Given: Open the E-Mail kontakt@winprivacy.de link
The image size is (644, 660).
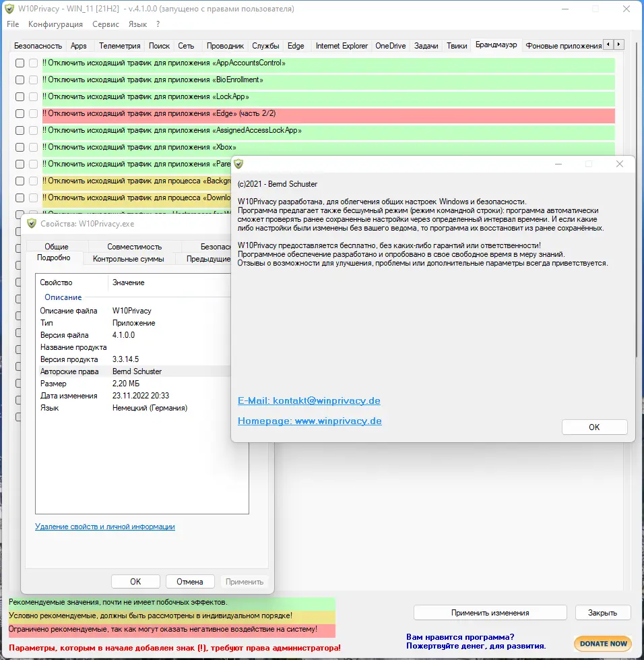Looking at the screenshot, I should 309,400.
